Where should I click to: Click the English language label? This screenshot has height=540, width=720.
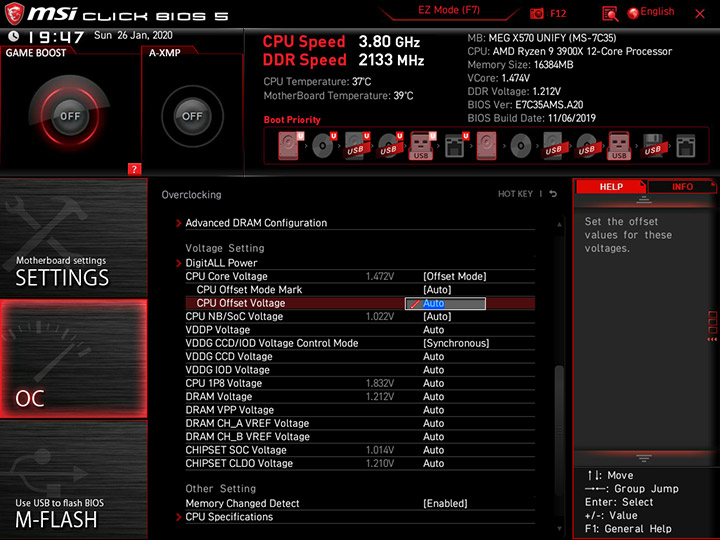coord(657,11)
